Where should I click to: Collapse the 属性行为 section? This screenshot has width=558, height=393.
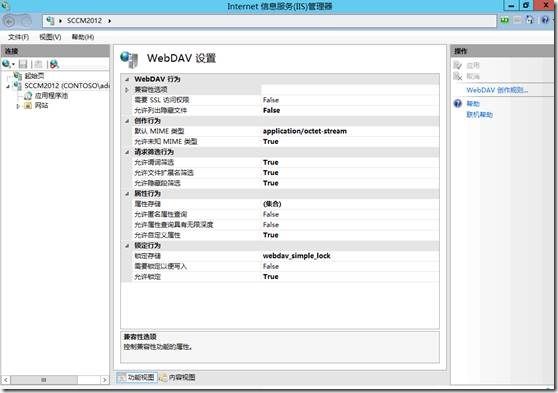[127, 194]
